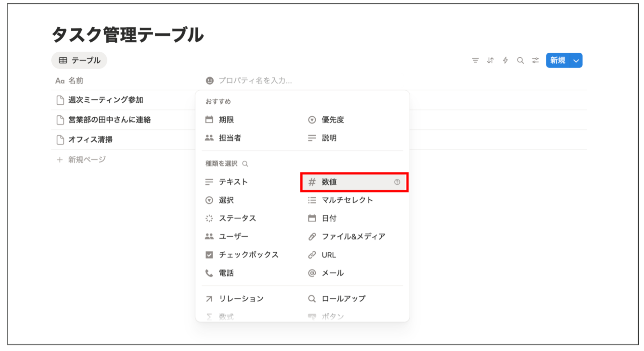The height and width of the screenshot is (351, 644).
Task: Click in プロパティ名を入力 field
Action: point(255,81)
